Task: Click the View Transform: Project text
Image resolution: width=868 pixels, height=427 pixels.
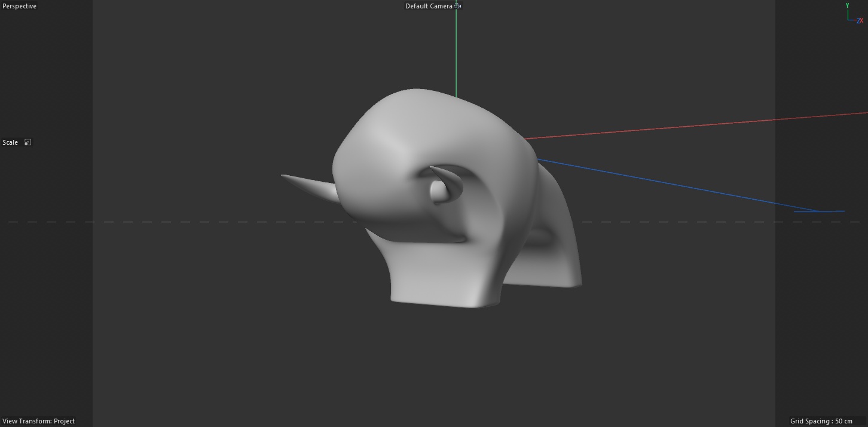Action: pyautogui.click(x=39, y=421)
